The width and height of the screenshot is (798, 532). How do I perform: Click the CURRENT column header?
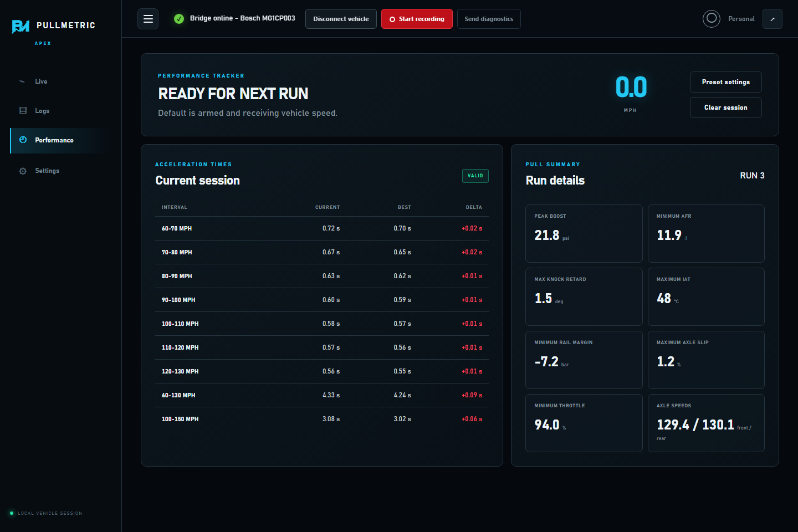328,207
